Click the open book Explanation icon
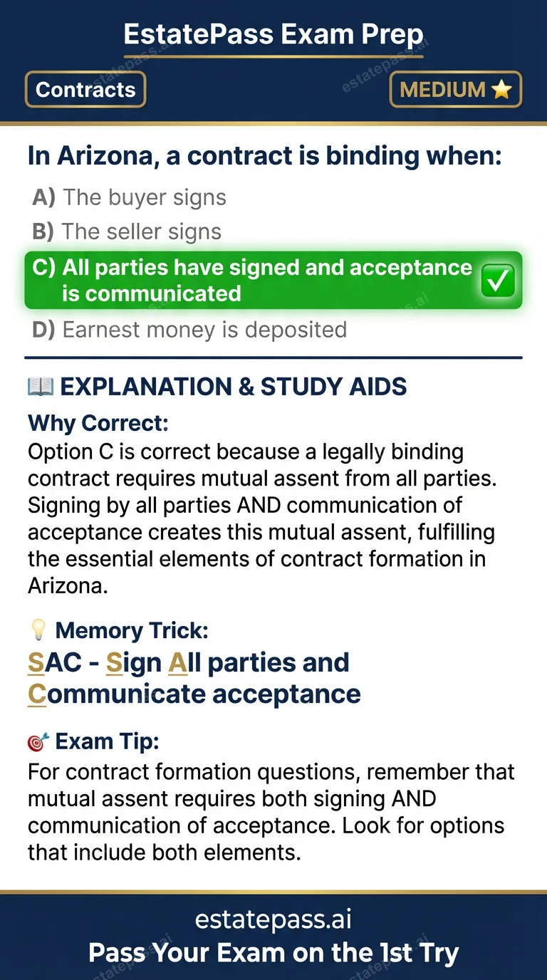The image size is (547, 980). (41, 387)
